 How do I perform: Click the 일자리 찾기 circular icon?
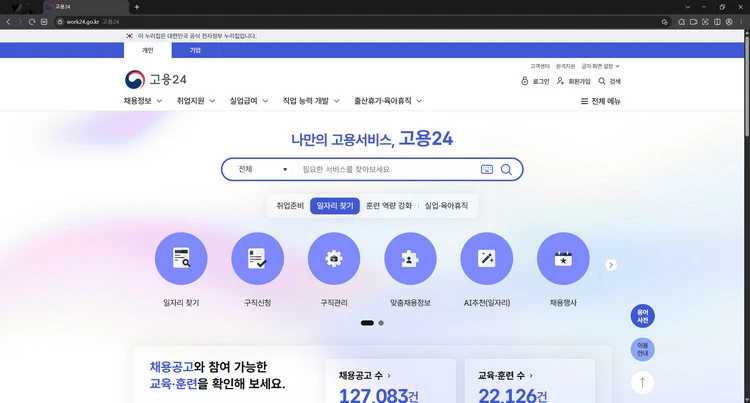coord(181,259)
